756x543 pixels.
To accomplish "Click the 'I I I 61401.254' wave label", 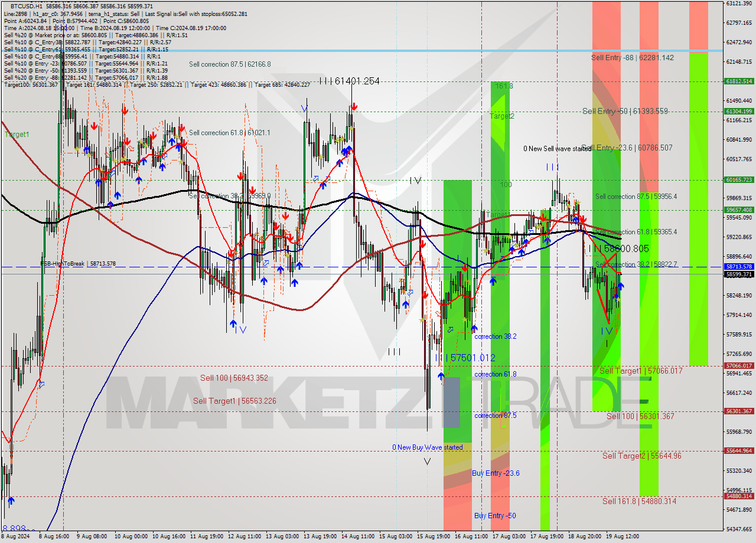I will pyautogui.click(x=349, y=81).
